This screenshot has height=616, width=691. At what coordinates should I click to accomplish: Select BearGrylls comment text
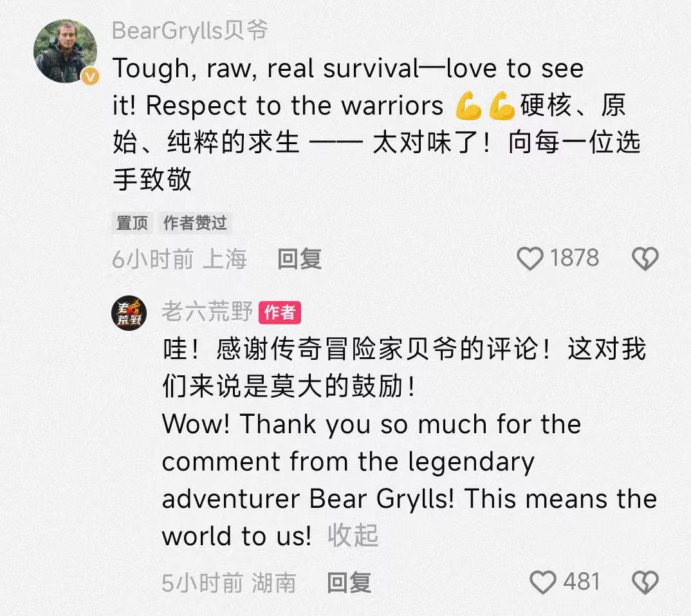(376, 124)
